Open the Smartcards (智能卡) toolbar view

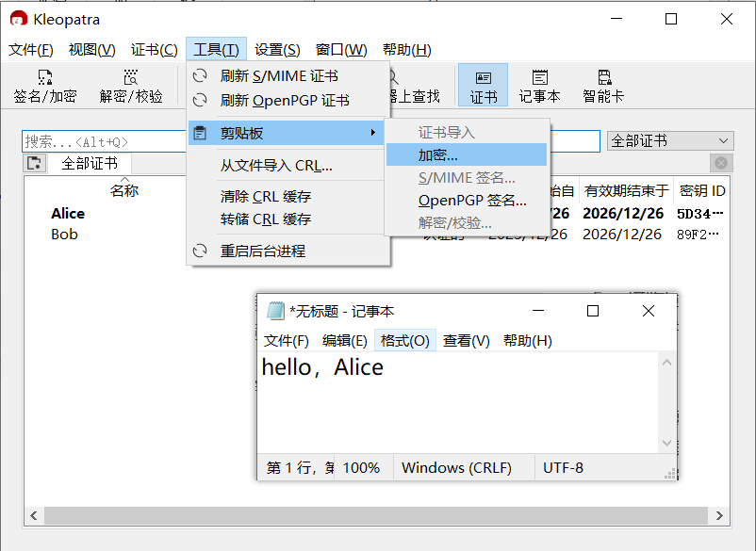pos(603,86)
